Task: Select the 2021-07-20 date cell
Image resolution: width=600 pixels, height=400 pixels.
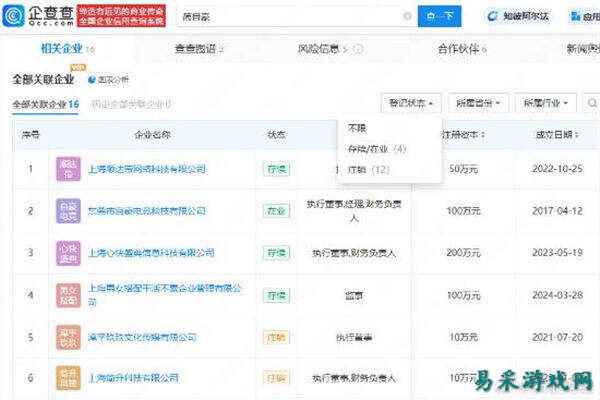Action: coord(558,337)
